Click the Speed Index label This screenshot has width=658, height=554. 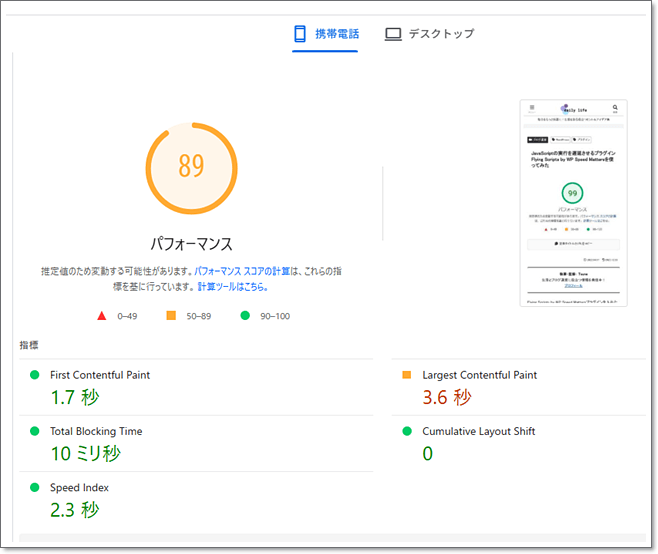click(x=79, y=488)
